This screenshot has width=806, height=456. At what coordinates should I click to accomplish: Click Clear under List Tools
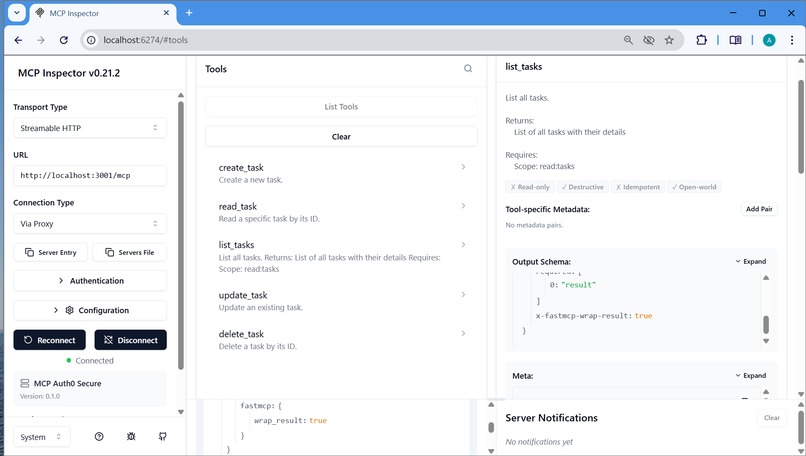(x=341, y=137)
